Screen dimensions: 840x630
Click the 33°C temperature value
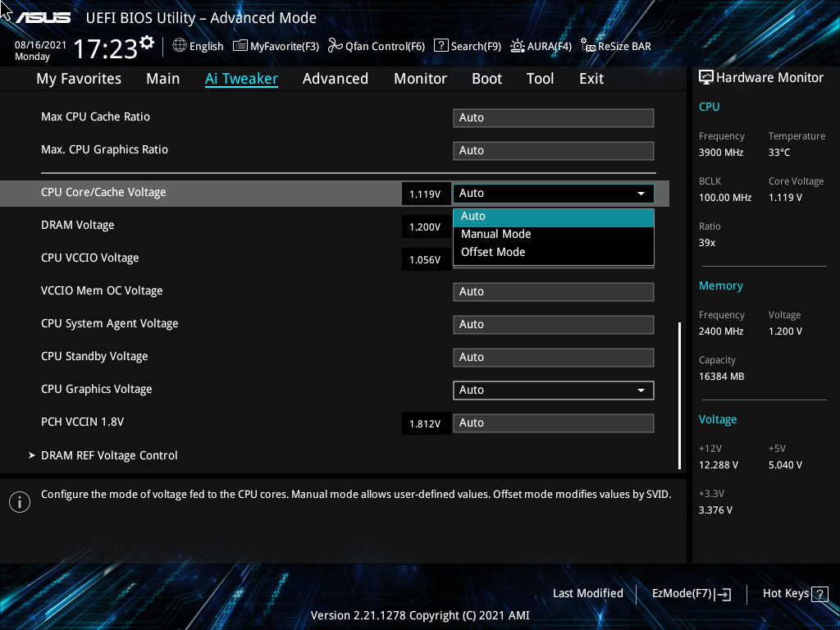(x=779, y=153)
